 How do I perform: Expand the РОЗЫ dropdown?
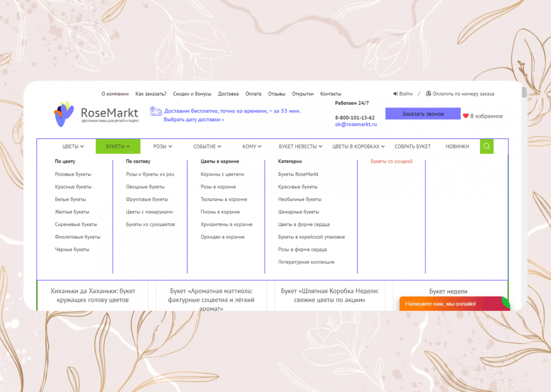tap(163, 146)
